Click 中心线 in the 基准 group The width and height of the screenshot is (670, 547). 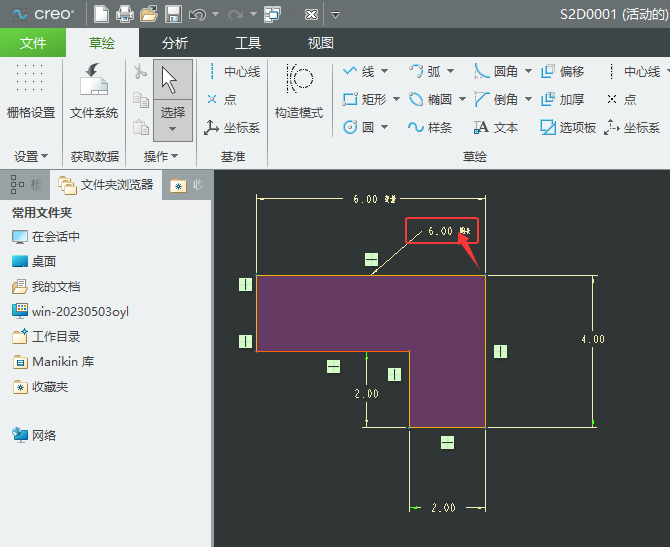tap(235, 71)
